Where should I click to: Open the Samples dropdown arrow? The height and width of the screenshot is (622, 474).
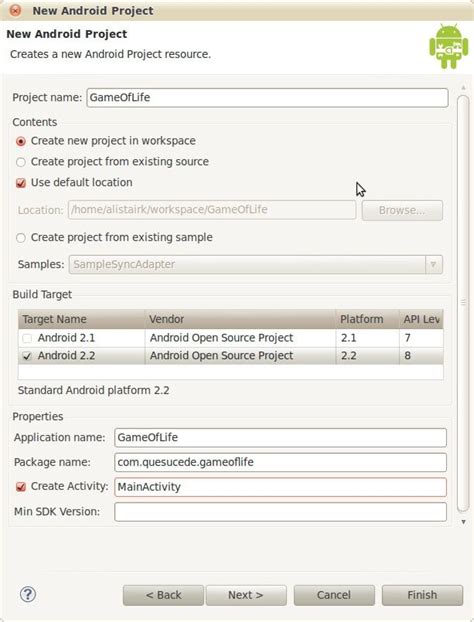[434, 265]
